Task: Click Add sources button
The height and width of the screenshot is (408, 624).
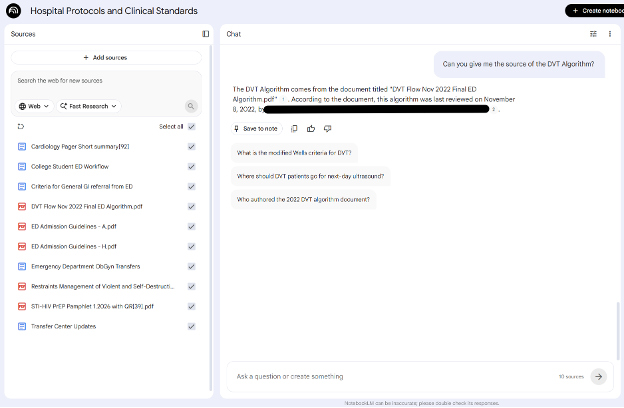Action: (106, 57)
